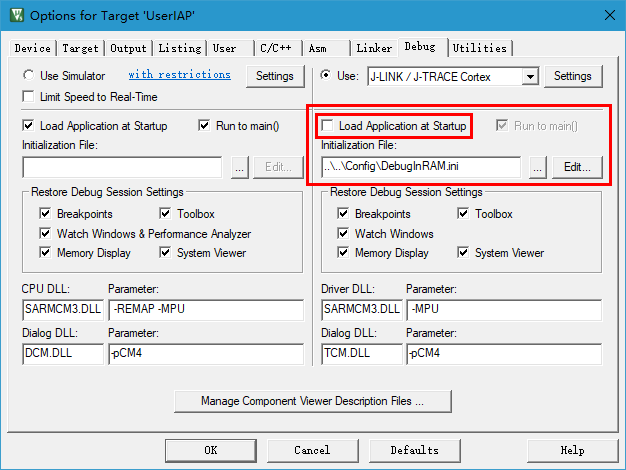626x470 pixels.
Task: Select the Use J-LINK radio button
Action: click(x=326, y=75)
